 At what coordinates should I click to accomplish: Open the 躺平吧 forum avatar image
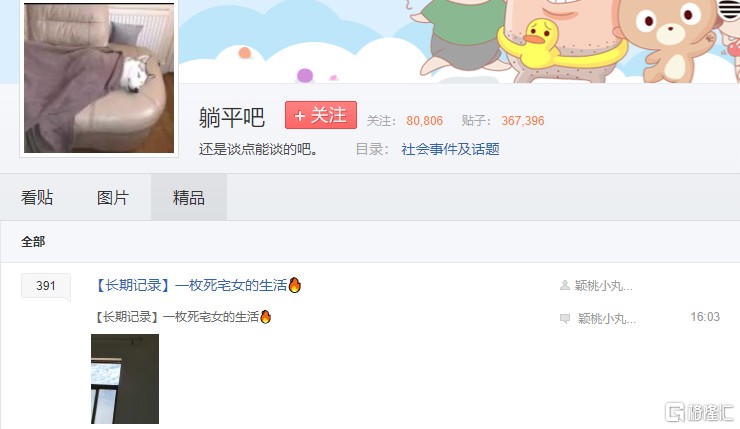click(x=99, y=78)
